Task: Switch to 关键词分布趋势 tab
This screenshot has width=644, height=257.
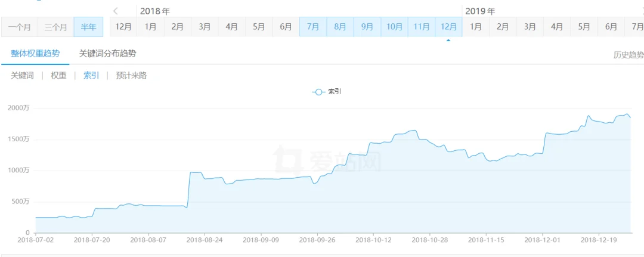Action: pos(107,54)
